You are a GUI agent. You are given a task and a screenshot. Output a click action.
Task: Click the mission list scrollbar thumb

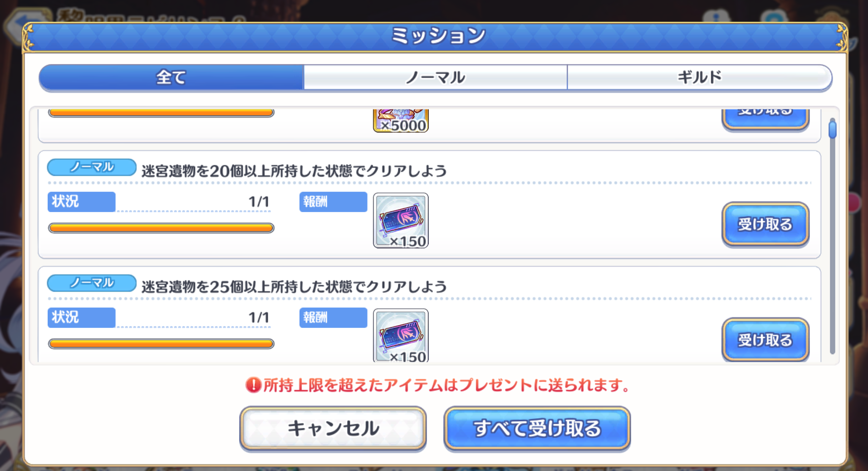point(832,128)
